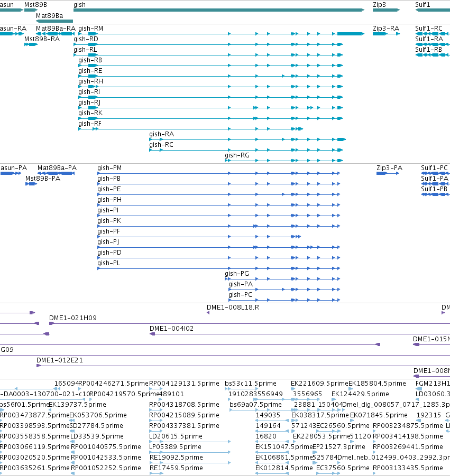450x476 pixels.
Task: Click EST EK139737.5prime
Action: tap(78, 405)
